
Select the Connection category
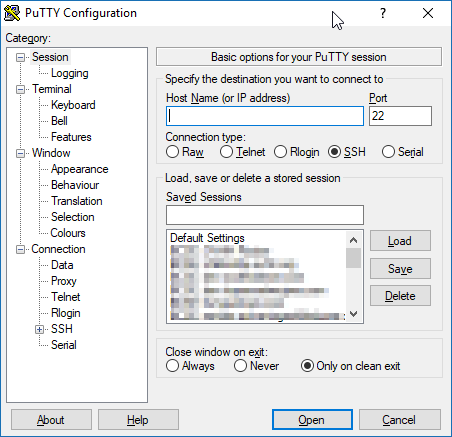click(58, 249)
